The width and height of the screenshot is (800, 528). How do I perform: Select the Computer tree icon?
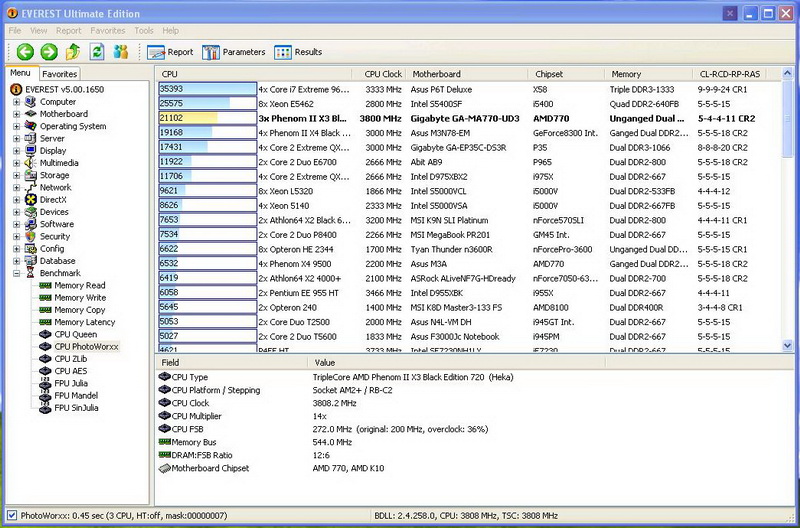[x=31, y=102]
